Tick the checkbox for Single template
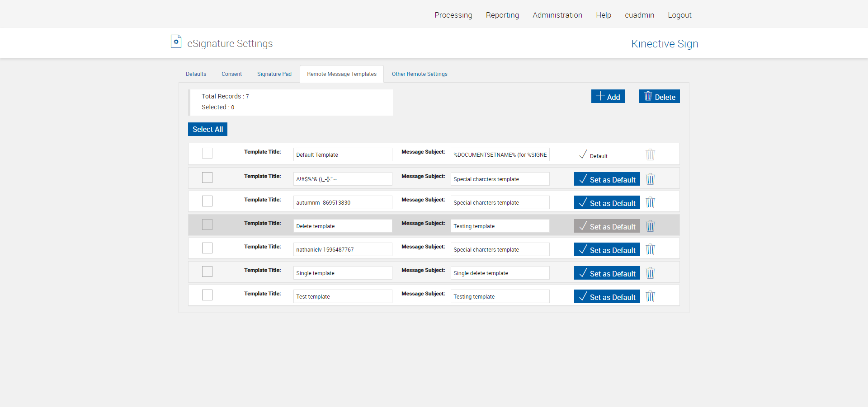 pyautogui.click(x=207, y=271)
